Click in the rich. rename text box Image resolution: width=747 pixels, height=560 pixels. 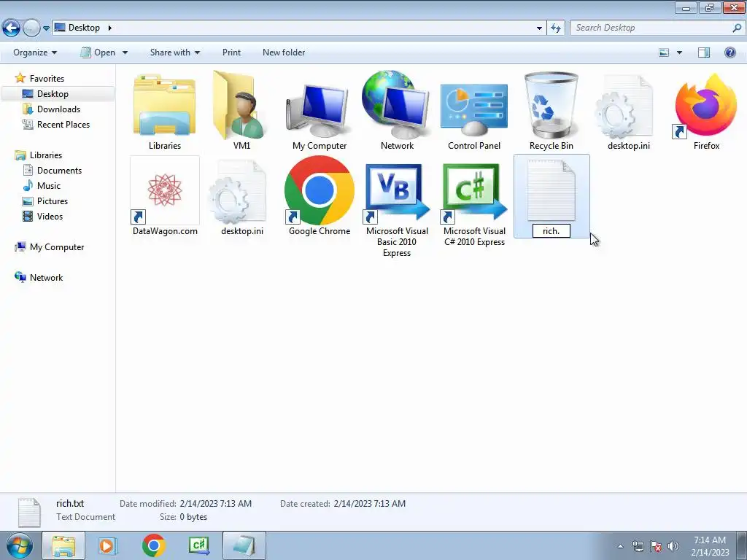[551, 231]
